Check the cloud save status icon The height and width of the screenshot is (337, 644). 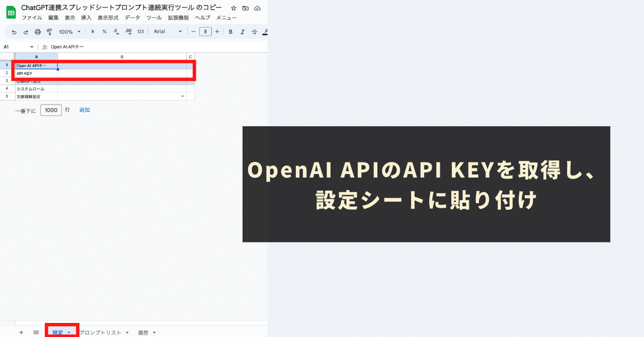(258, 9)
